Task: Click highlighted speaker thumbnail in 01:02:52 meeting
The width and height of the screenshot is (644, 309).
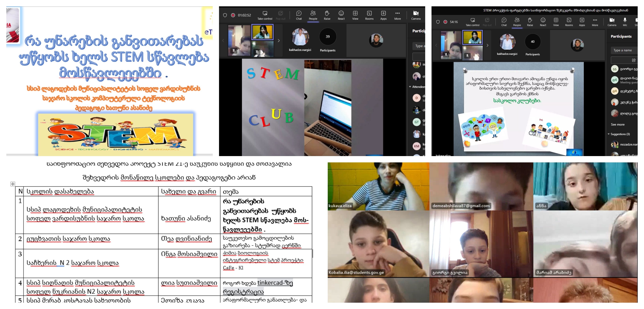Action: click(262, 32)
